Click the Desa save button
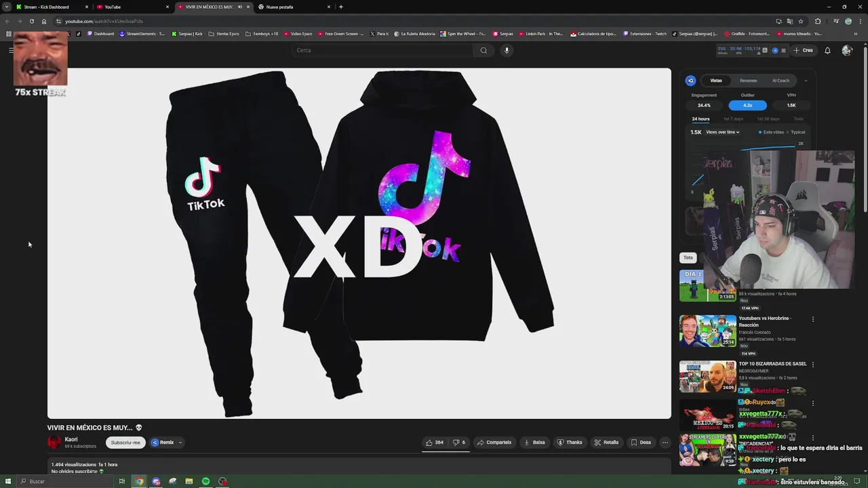The height and width of the screenshot is (488, 868). [641, 443]
